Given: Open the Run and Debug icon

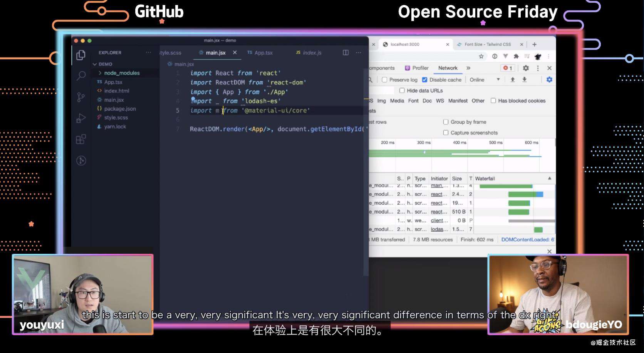Looking at the screenshot, I should 81,118.
